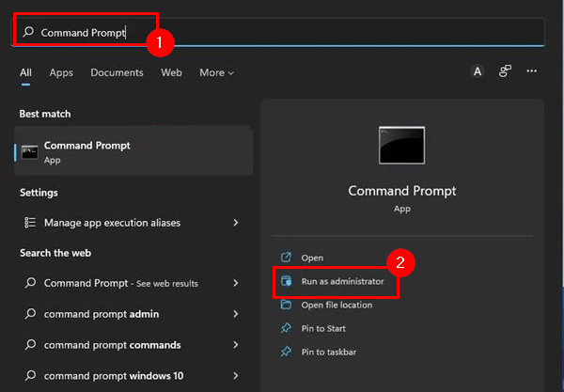Switch to the Web filter tab
Image resolution: width=564 pixels, height=392 pixels.
pyautogui.click(x=171, y=72)
